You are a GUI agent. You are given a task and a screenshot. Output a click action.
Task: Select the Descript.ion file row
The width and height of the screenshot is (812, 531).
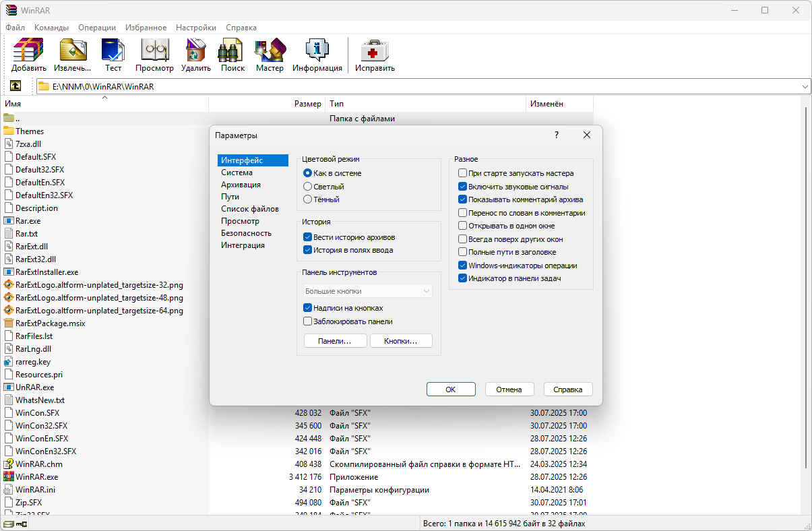pyautogui.click(x=36, y=208)
